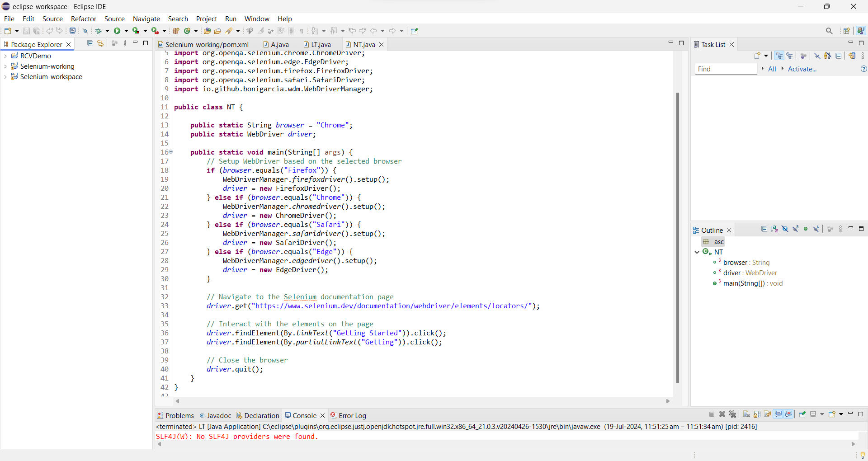The width and height of the screenshot is (868, 461).
Task: Expand the Selenium-working project tree
Action: 5,66
